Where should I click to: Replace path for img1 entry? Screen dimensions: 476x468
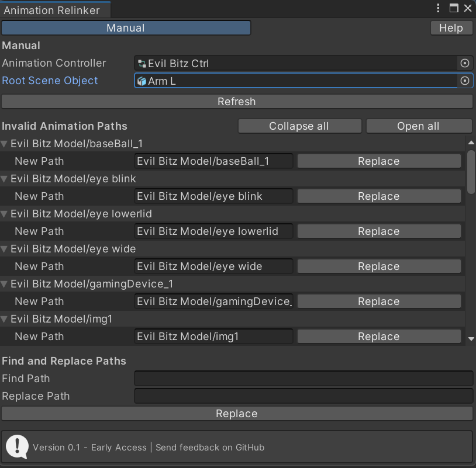tap(379, 337)
